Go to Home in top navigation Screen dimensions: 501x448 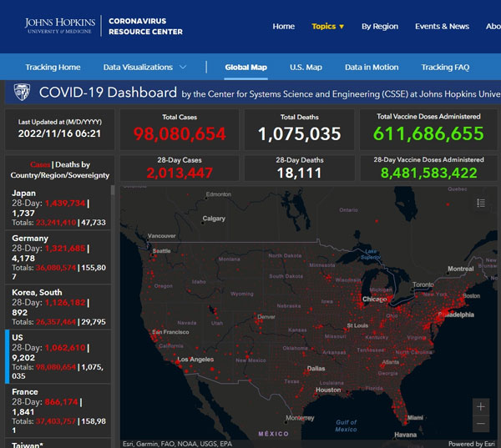[283, 26]
